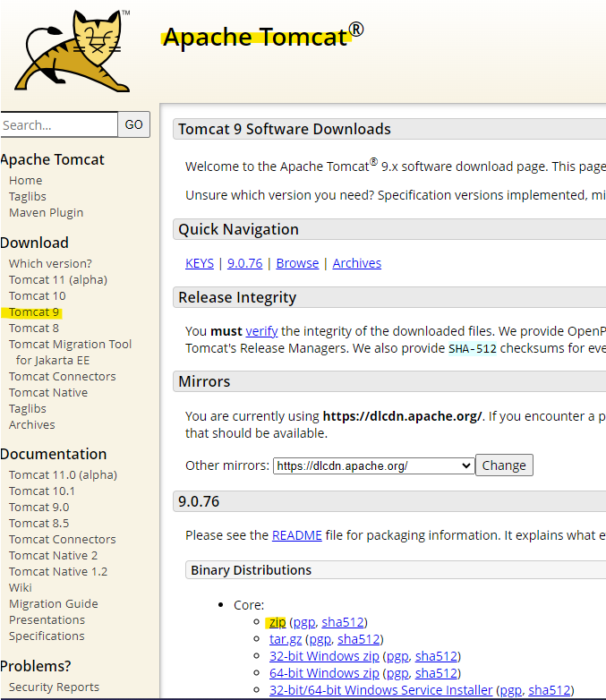
Task: Open Tomcat Native download link
Action: click(48, 392)
